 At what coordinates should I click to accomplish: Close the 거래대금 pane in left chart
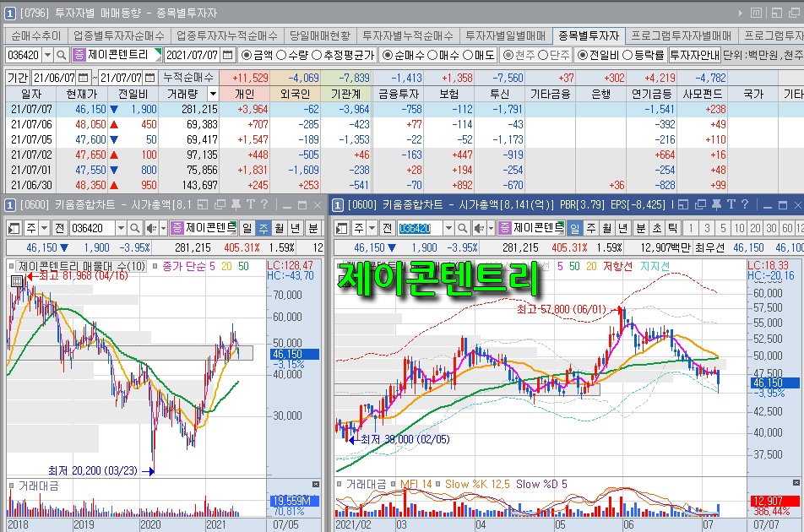pyautogui.click(x=316, y=485)
